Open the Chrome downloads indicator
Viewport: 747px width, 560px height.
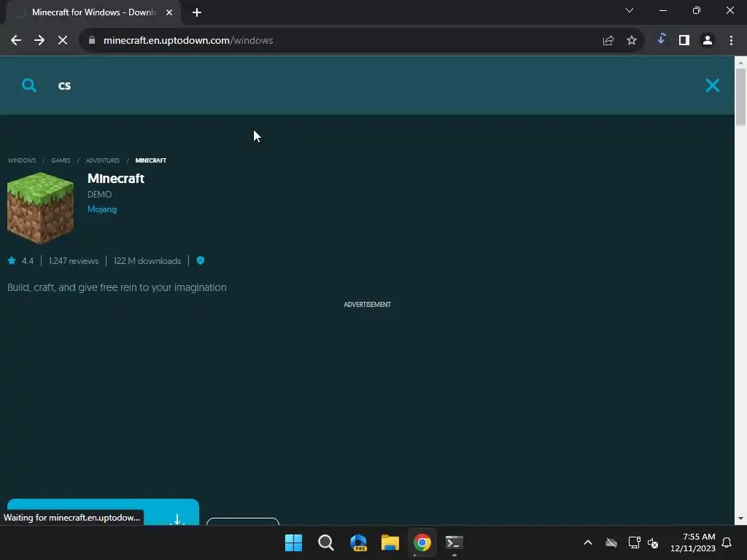pyautogui.click(x=661, y=40)
